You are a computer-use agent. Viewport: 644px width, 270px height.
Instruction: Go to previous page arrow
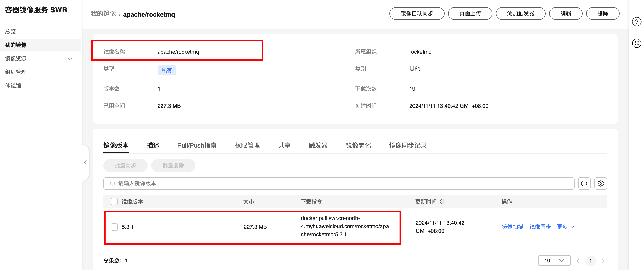pos(578,261)
